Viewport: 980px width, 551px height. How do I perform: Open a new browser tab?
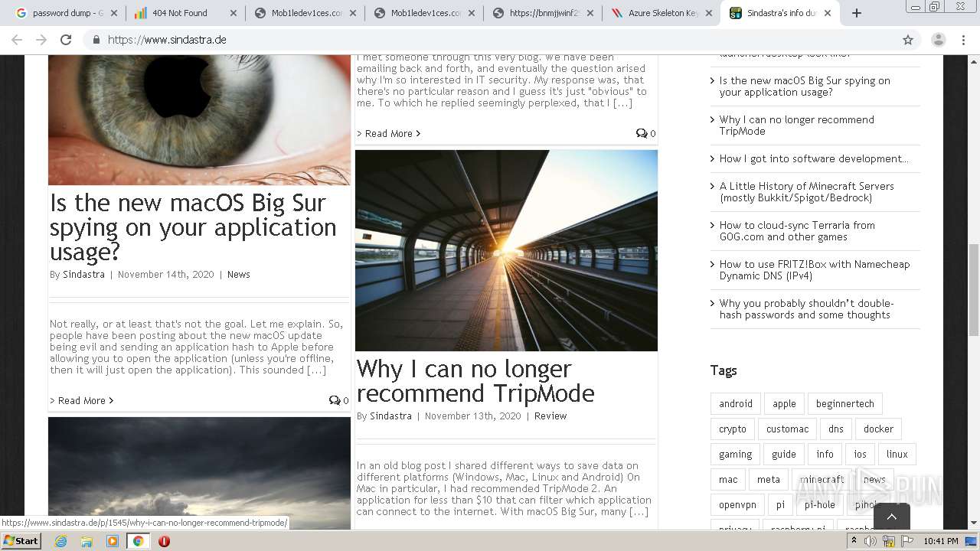[x=857, y=13]
